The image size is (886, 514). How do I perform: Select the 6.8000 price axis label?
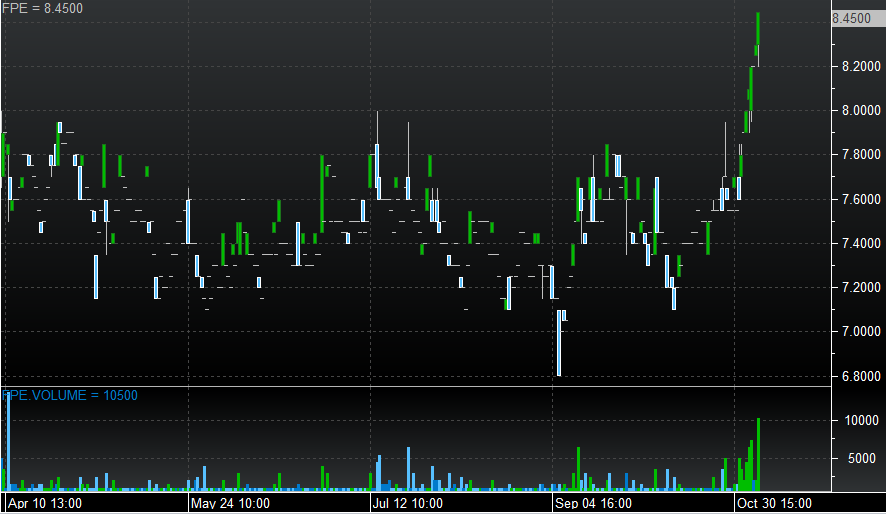(860, 377)
